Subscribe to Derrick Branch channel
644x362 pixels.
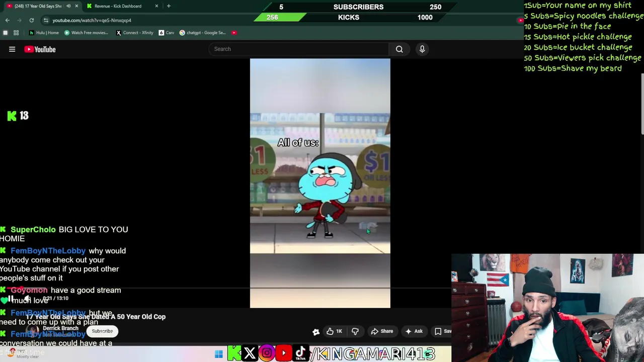tap(102, 331)
